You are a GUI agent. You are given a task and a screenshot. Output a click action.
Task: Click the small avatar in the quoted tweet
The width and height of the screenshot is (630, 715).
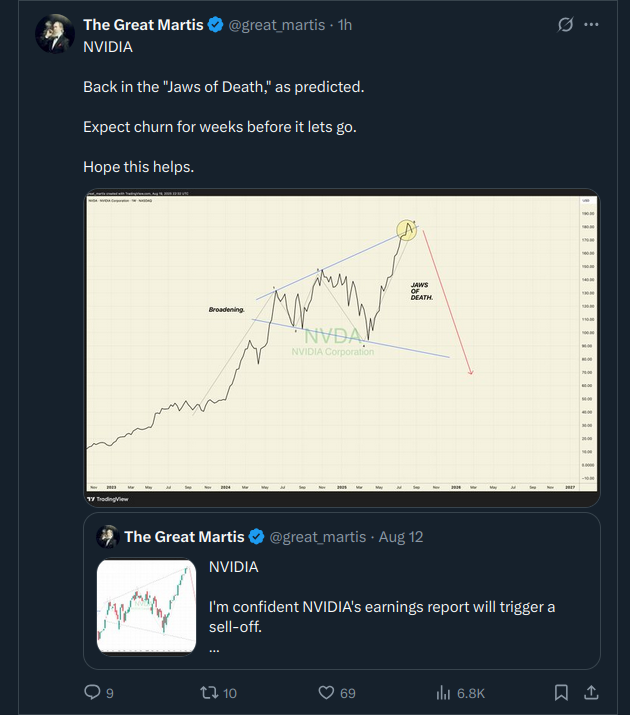click(x=108, y=537)
